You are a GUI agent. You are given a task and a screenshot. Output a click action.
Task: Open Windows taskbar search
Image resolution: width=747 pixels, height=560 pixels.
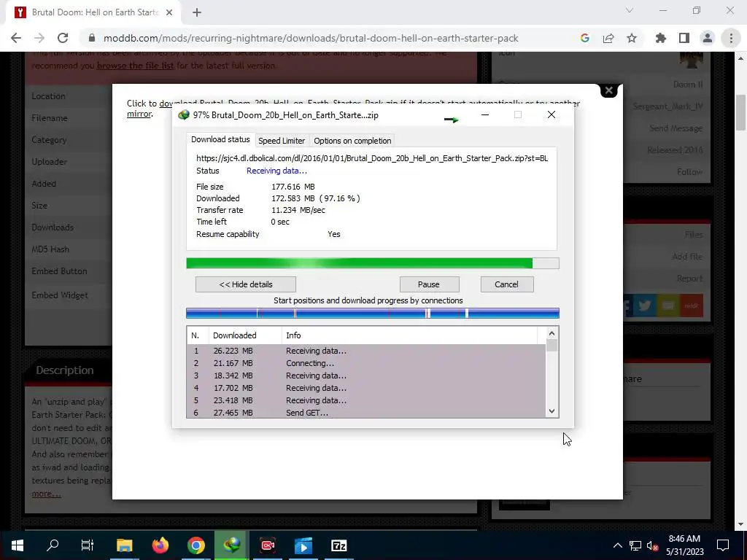53,545
